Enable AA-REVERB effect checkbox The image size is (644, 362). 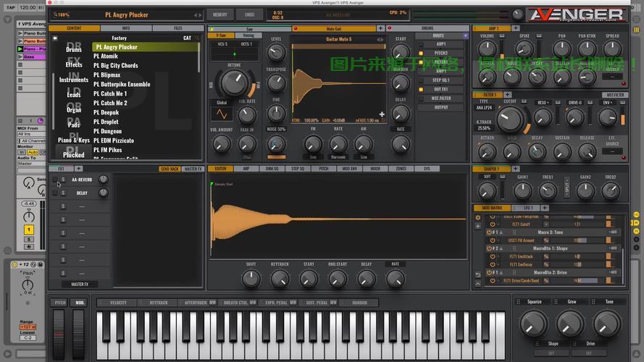click(54, 180)
